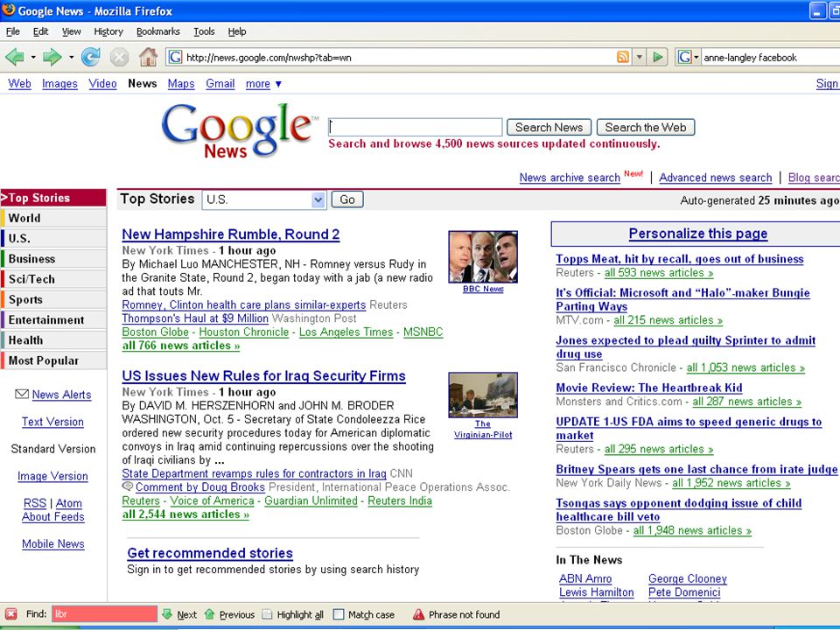Image resolution: width=840 pixels, height=630 pixels.
Task: Open the Edit menu
Action: (x=40, y=31)
